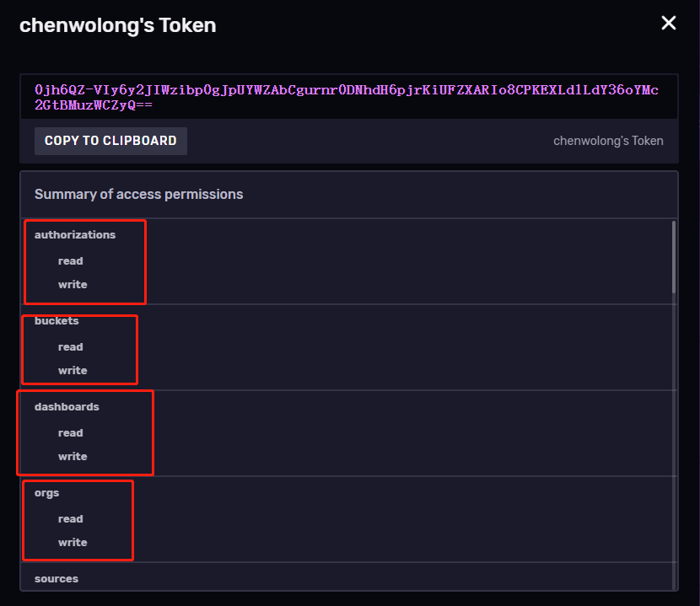
Task: Click read under dashboards
Action: pos(71,433)
